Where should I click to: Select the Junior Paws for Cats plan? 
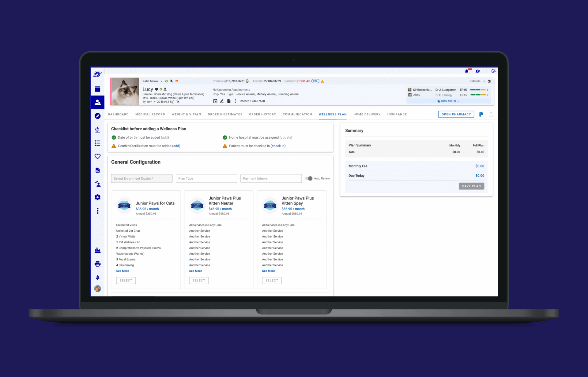click(x=126, y=280)
